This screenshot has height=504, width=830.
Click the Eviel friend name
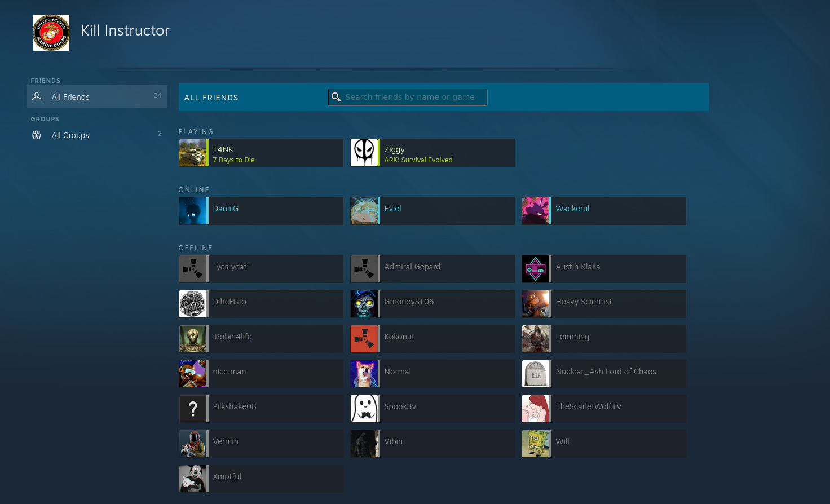point(393,209)
